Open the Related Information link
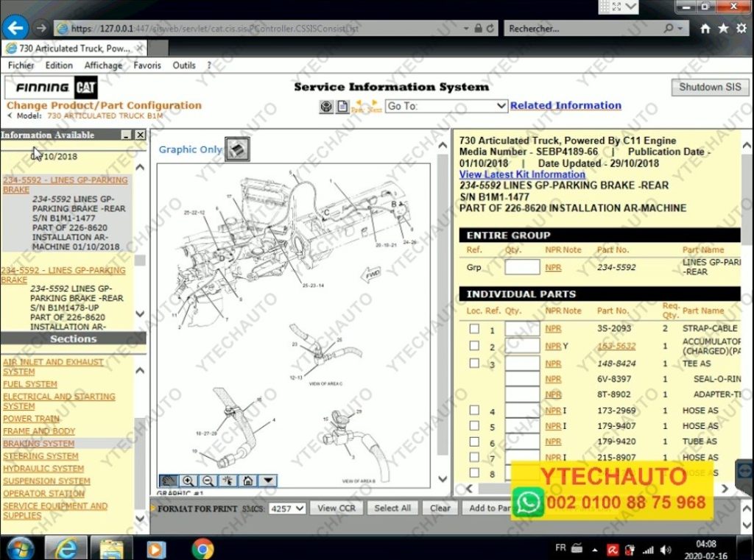The height and width of the screenshot is (560, 754). tap(565, 105)
